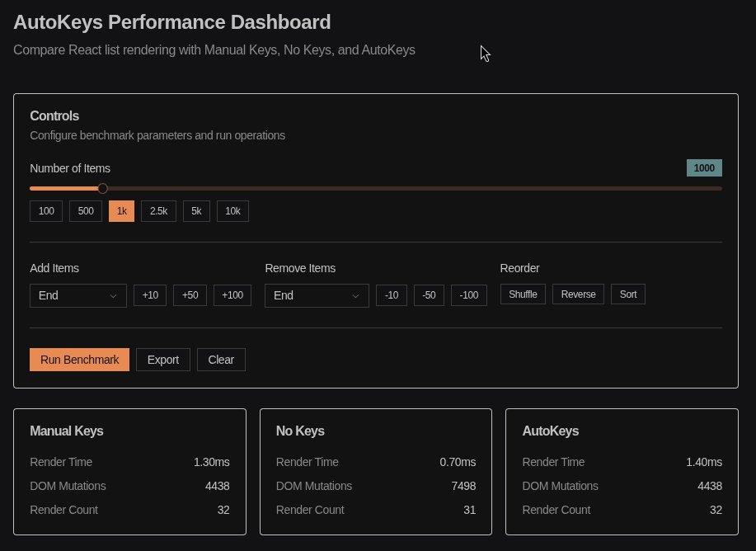
Task: Click AutoKeys DOM Mutations value 4438
Action: [710, 487]
